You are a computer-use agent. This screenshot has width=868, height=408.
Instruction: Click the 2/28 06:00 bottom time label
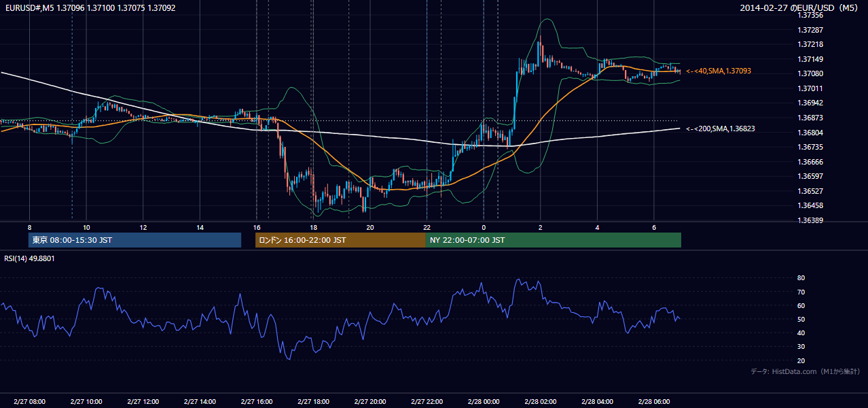(x=653, y=402)
